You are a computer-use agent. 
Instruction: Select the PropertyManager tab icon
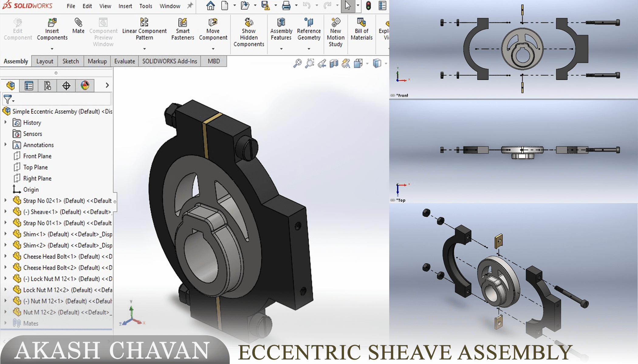(29, 86)
